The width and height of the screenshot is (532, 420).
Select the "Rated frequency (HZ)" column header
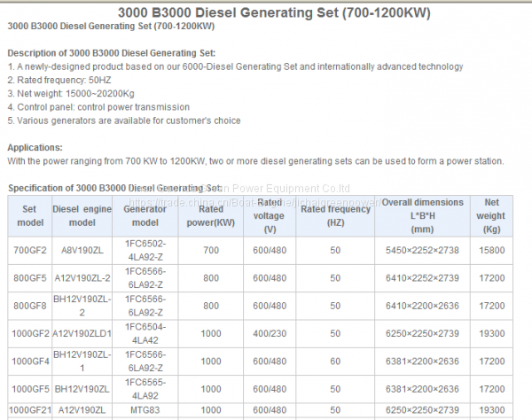tap(335, 215)
